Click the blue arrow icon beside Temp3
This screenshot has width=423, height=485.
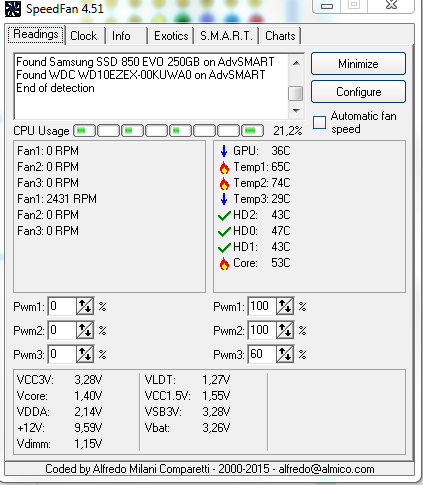(224, 199)
